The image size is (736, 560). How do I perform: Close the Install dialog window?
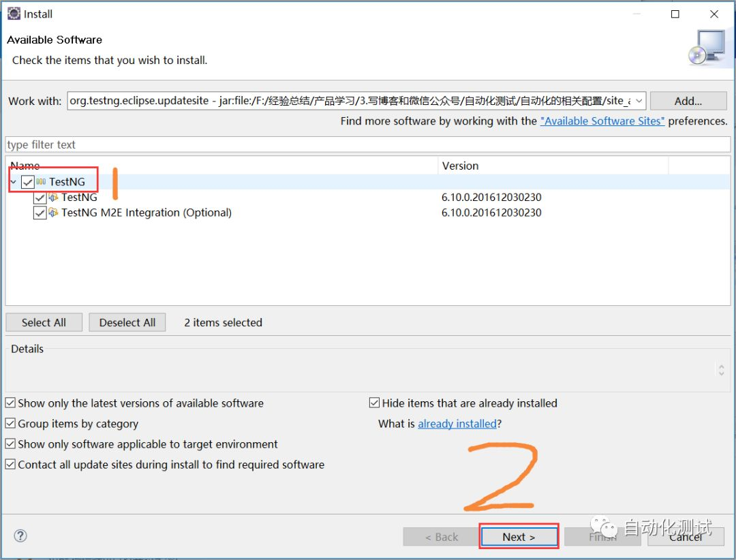pyautogui.click(x=714, y=14)
